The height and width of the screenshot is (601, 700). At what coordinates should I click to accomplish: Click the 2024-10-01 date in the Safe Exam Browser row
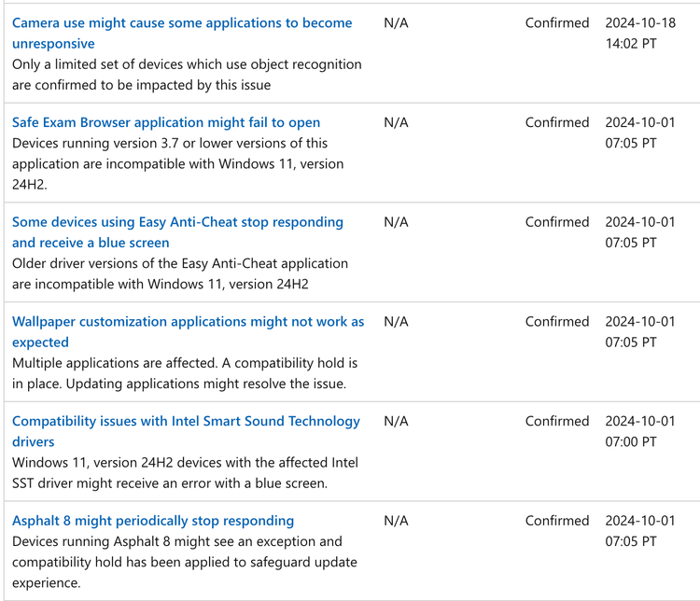(640, 133)
